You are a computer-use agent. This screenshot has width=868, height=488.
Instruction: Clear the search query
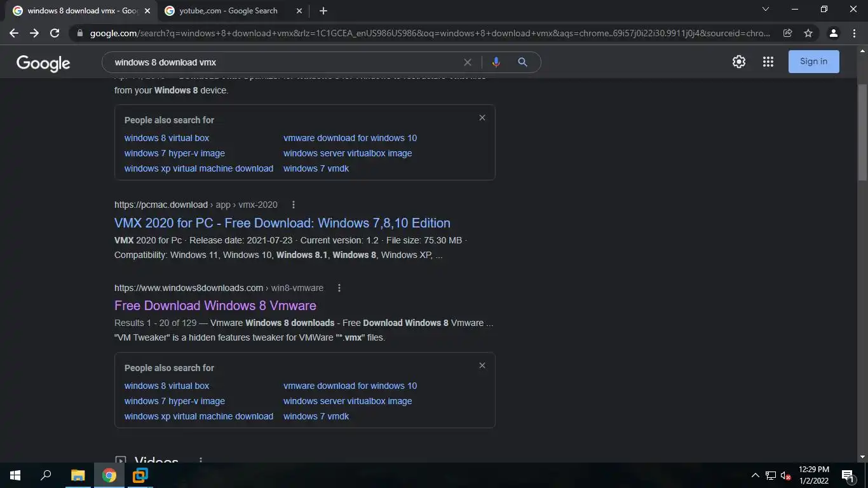point(468,62)
